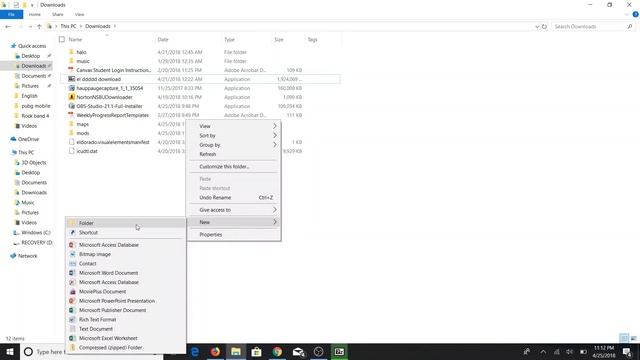The image size is (640, 360).
Task: Open the RECOVERY (D:) drive
Action: click(37, 242)
